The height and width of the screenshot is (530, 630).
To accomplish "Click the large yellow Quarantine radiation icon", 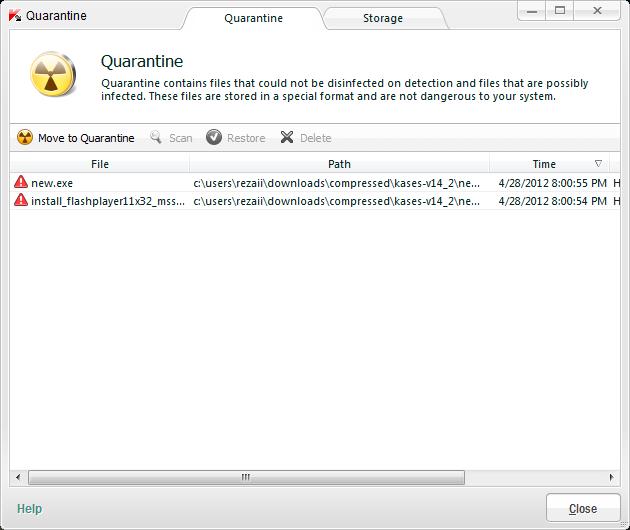I will click(x=53, y=74).
